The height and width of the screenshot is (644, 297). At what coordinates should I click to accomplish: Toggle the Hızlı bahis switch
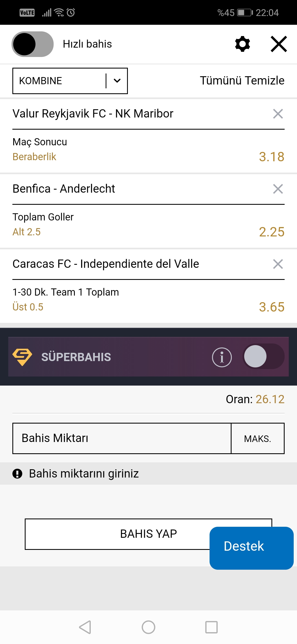[32, 44]
